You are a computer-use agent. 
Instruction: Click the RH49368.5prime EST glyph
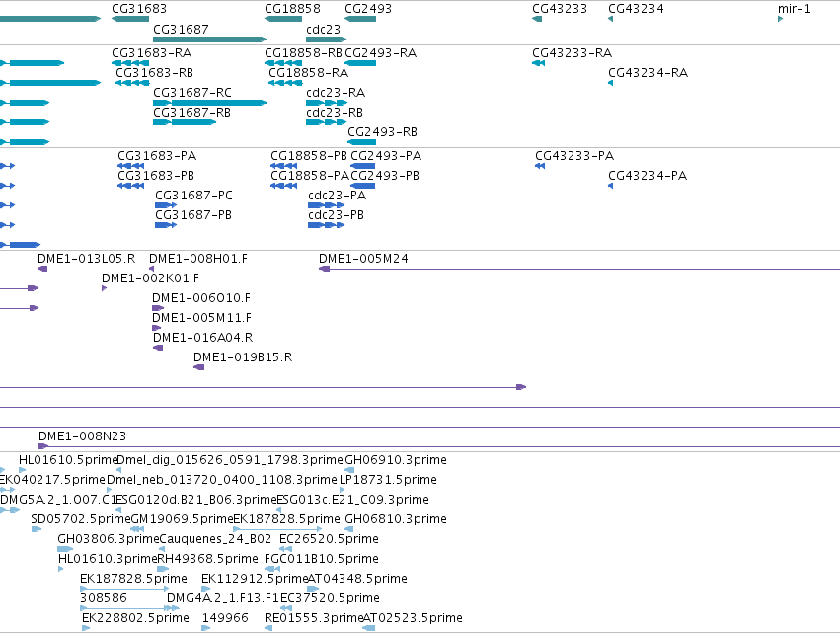[x=163, y=570]
